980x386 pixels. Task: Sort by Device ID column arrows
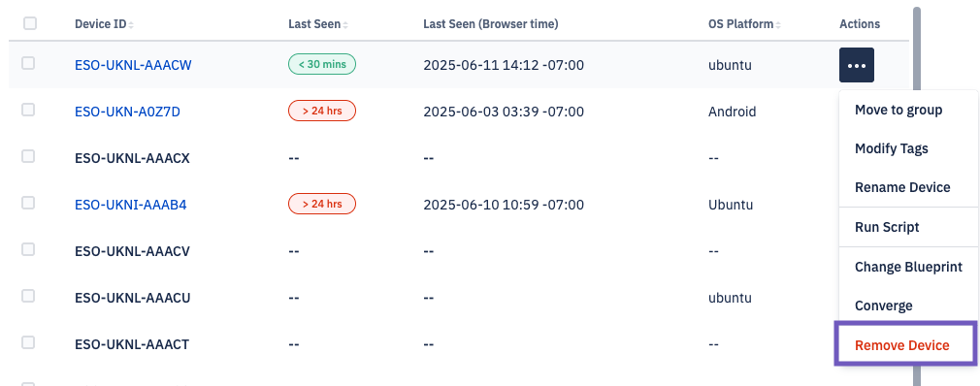point(131,24)
